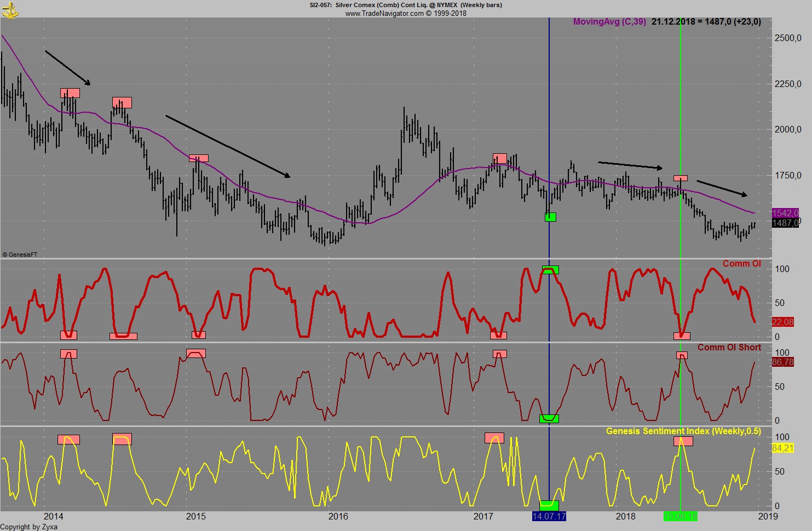
Task: Click the yellow 84,21 sentiment value tag
Action: pos(782,448)
